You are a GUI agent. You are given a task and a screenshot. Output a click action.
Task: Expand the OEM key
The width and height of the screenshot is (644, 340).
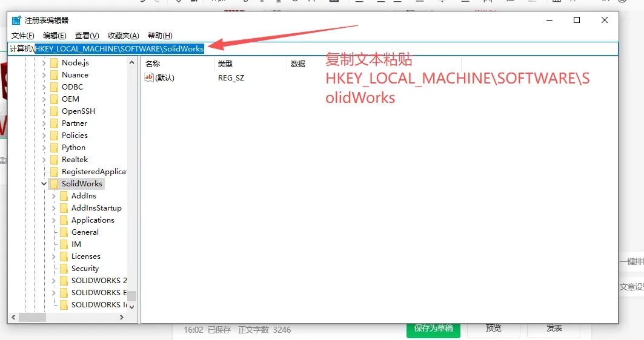(x=44, y=99)
